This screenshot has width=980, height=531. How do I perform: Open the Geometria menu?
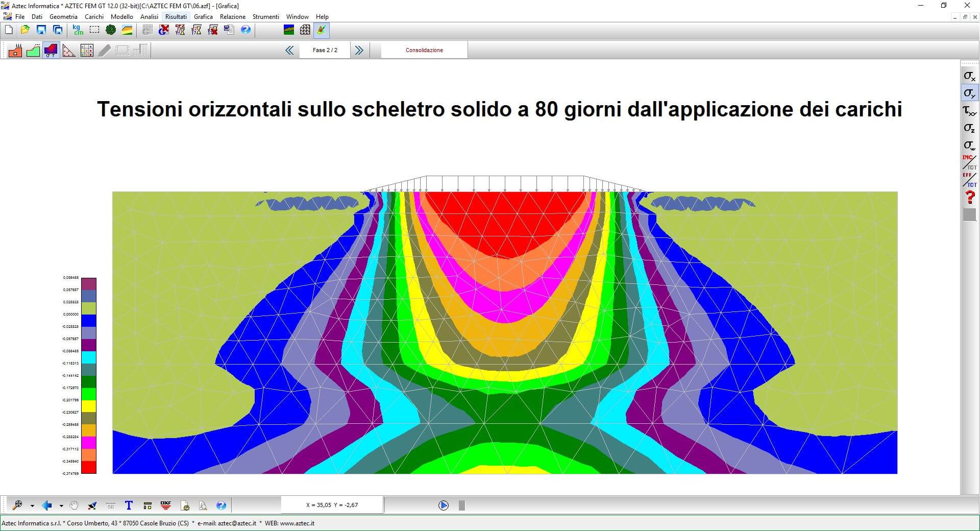coord(63,17)
